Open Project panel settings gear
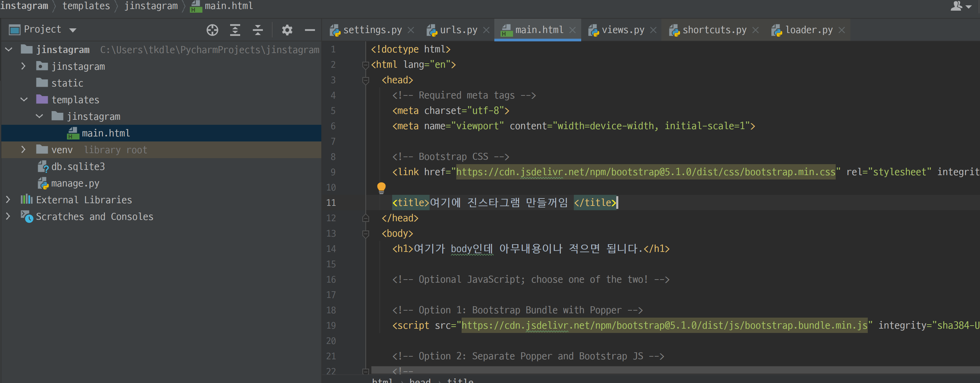Image resolution: width=980 pixels, height=383 pixels. 287,30
